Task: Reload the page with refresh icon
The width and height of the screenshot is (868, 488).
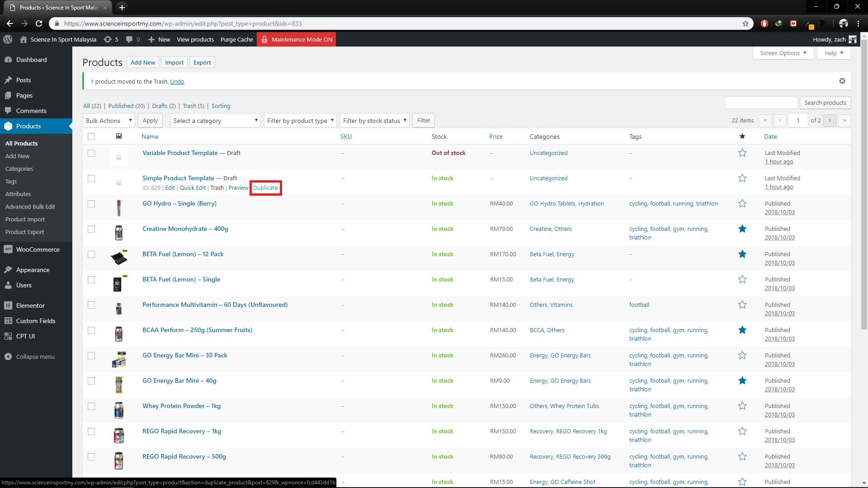Action: coord(39,23)
